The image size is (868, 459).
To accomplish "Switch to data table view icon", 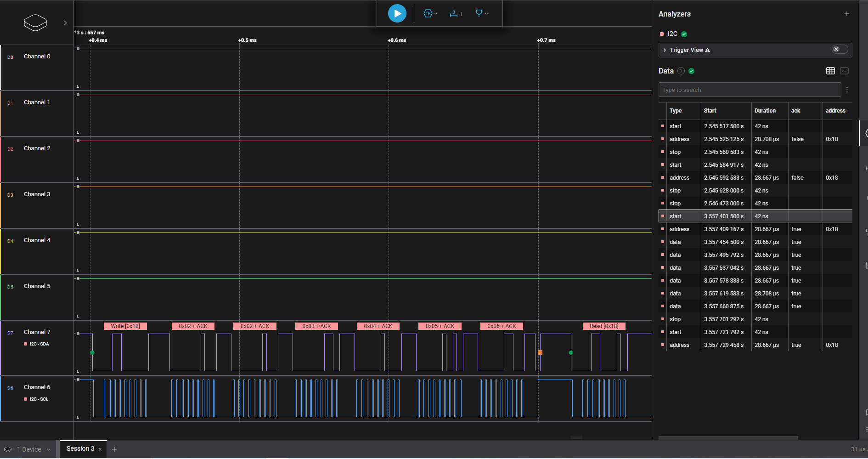I will 830,71.
